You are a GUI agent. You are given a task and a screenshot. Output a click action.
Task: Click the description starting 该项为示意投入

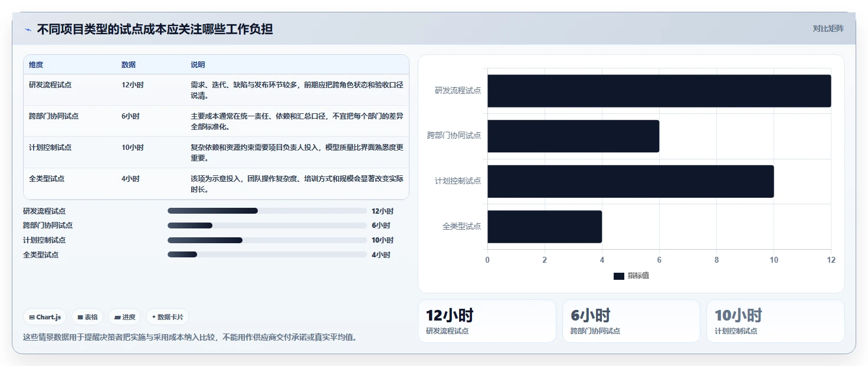(297, 184)
